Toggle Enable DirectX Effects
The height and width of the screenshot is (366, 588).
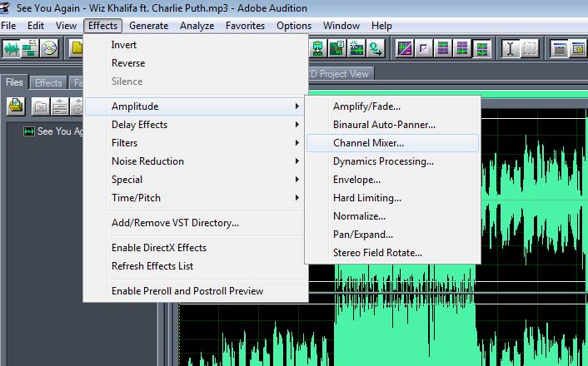tap(196, 248)
